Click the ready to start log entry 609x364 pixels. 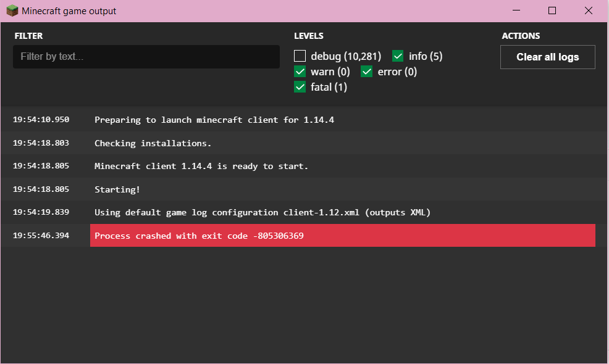coord(201,166)
